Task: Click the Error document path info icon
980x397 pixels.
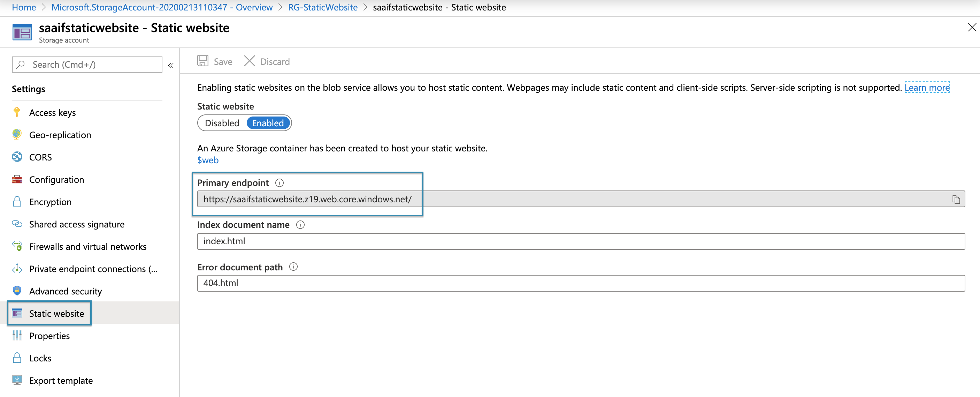Action: [x=293, y=267]
